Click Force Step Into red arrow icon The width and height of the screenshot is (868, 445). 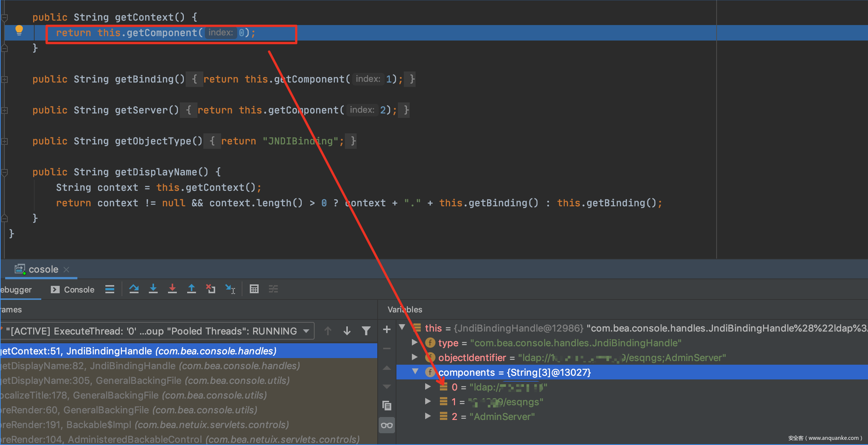[172, 289]
